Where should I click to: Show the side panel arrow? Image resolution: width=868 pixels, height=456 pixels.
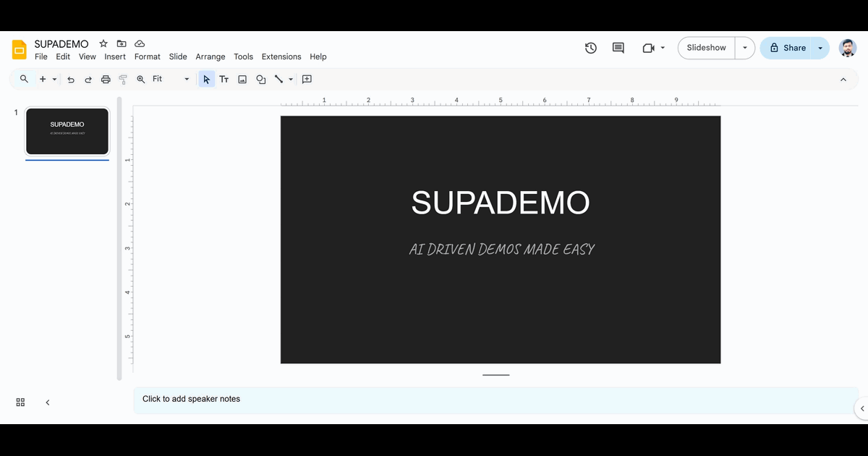point(861,408)
